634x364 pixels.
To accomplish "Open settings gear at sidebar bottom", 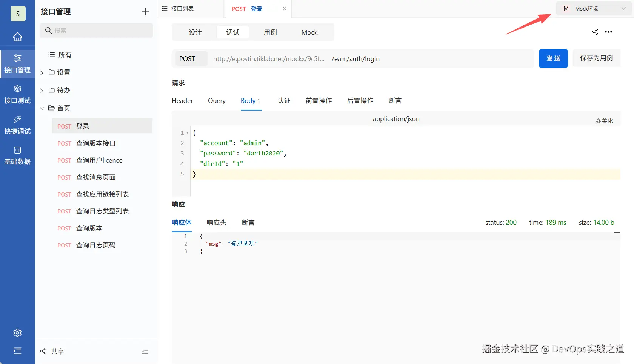I will tap(17, 333).
